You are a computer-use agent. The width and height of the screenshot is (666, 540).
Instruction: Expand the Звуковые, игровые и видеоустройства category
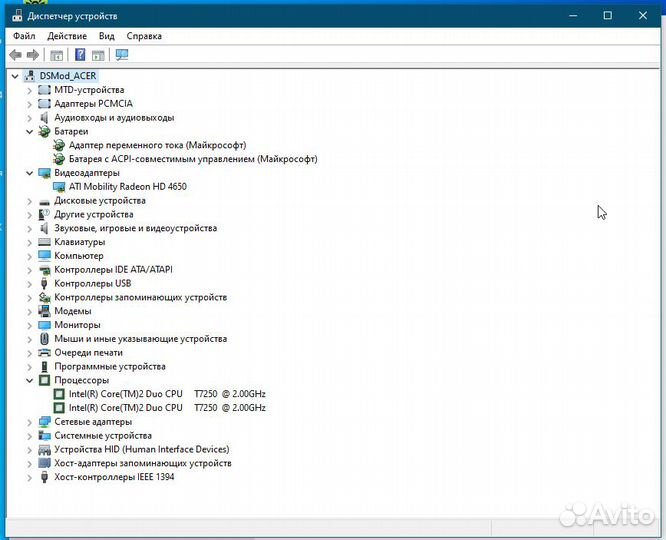click(29, 229)
